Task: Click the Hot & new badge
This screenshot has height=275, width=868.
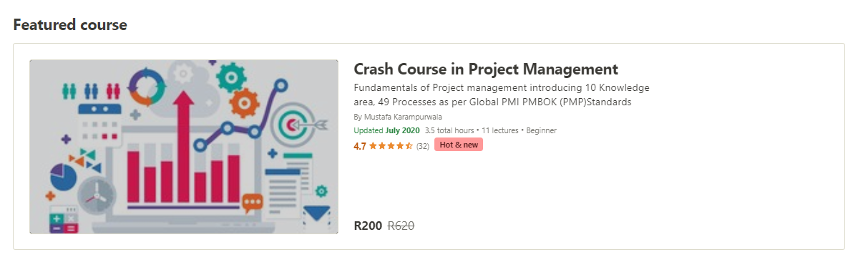Action: (459, 145)
